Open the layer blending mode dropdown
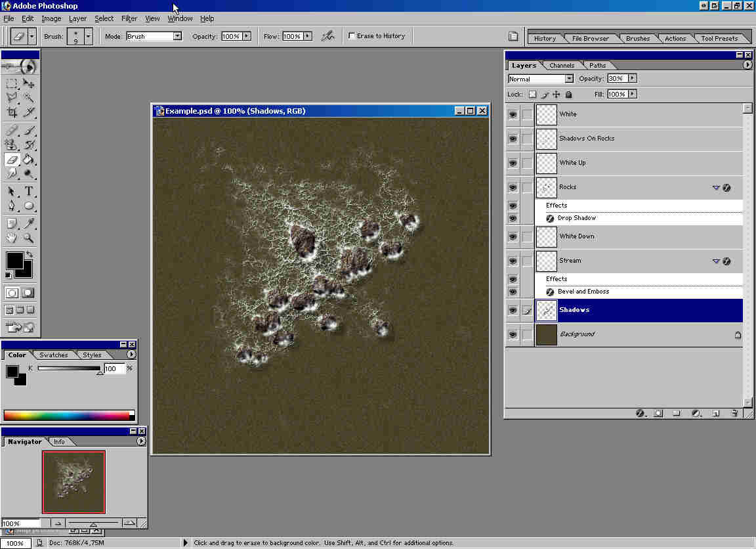The image size is (756, 549). click(568, 79)
